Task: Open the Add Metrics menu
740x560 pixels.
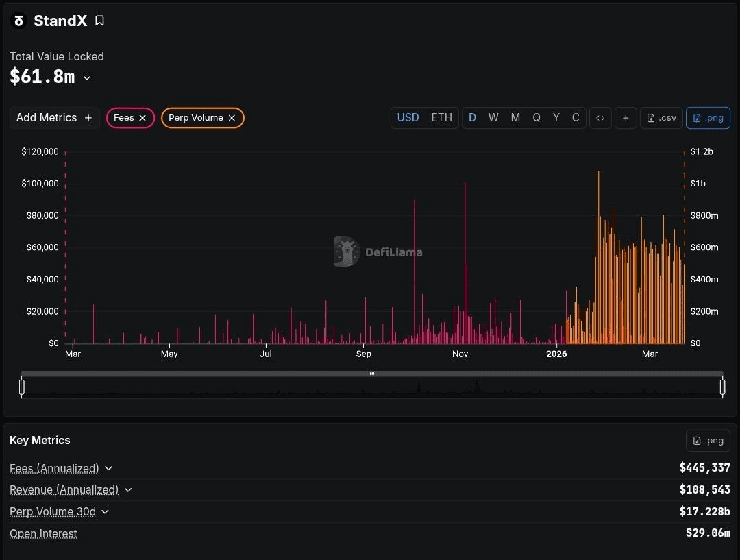Action: tap(54, 118)
